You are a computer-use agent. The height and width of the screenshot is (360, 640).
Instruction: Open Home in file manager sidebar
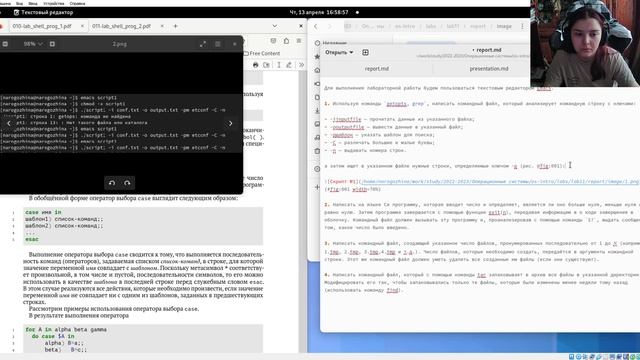pyautogui.click(x=318, y=70)
